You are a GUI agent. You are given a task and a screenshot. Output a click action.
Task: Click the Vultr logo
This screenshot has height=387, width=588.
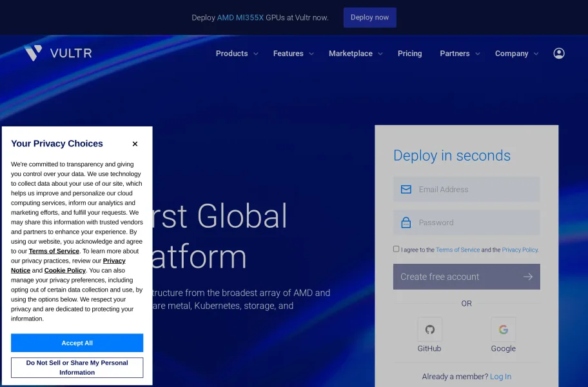tap(58, 54)
